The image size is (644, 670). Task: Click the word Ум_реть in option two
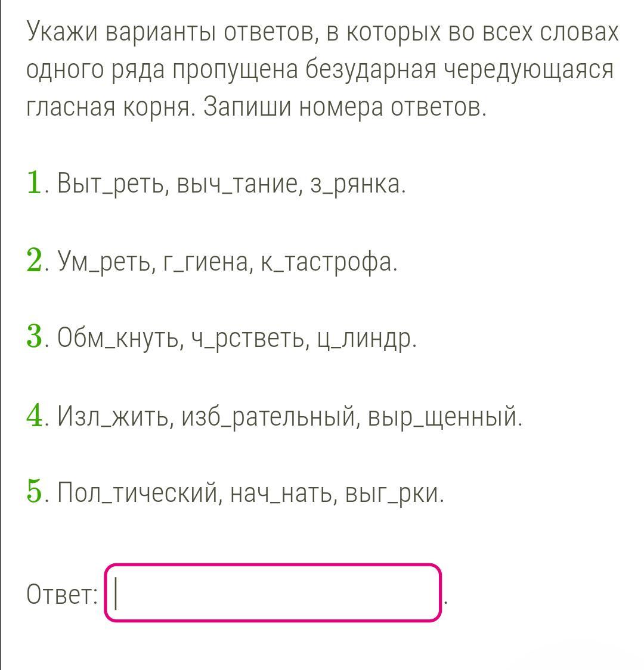pos(106,262)
